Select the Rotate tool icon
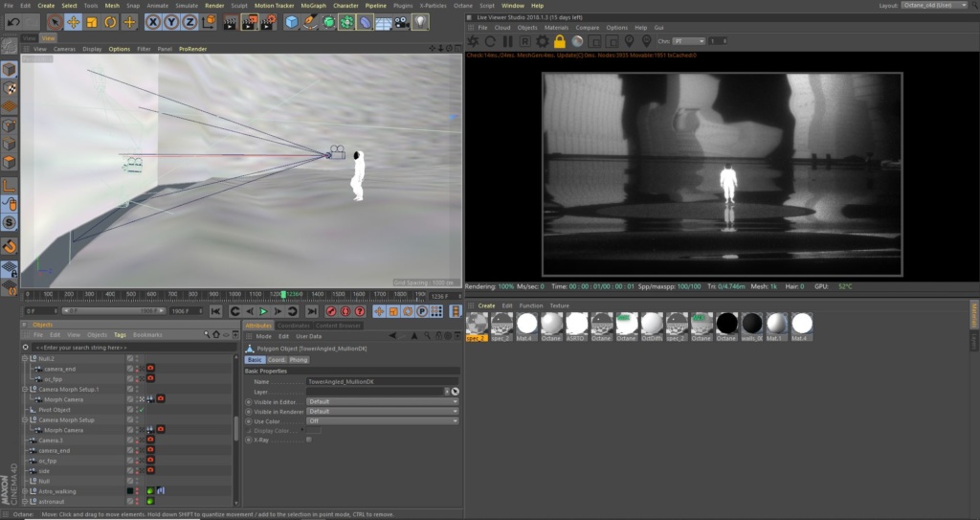 pyautogui.click(x=110, y=23)
